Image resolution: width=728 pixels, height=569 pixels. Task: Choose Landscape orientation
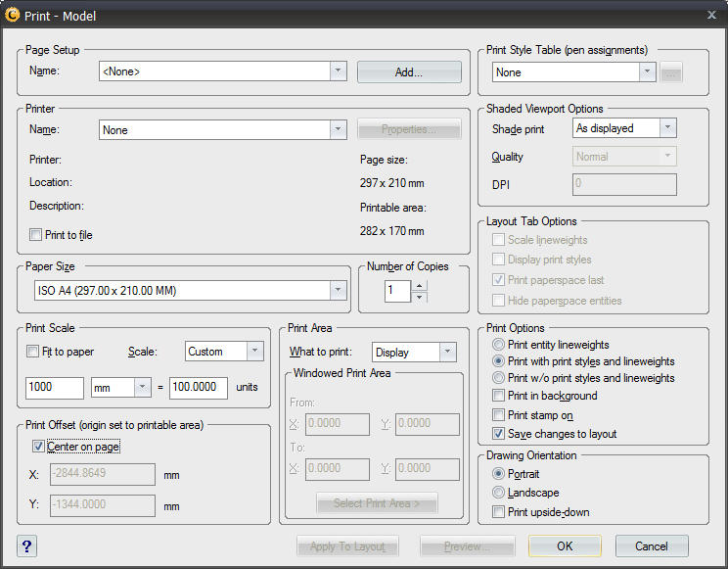[x=498, y=493]
